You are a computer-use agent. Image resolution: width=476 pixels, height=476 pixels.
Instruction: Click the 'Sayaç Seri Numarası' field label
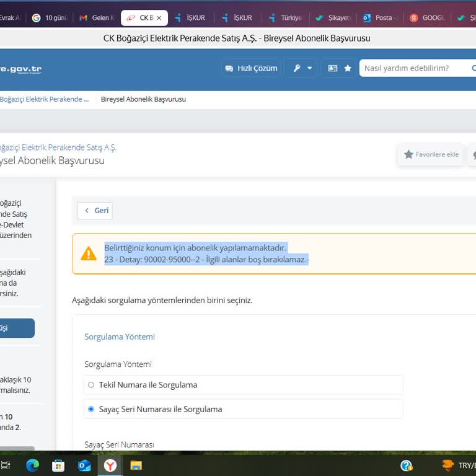click(x=119, y=445)
